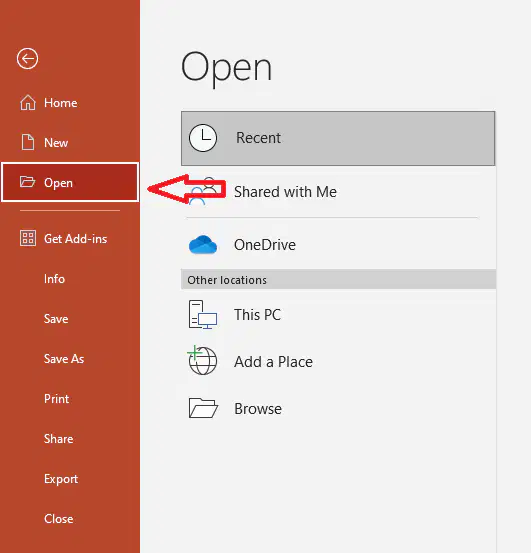Open the Share page
531x553 pixels.
point(59,439)
